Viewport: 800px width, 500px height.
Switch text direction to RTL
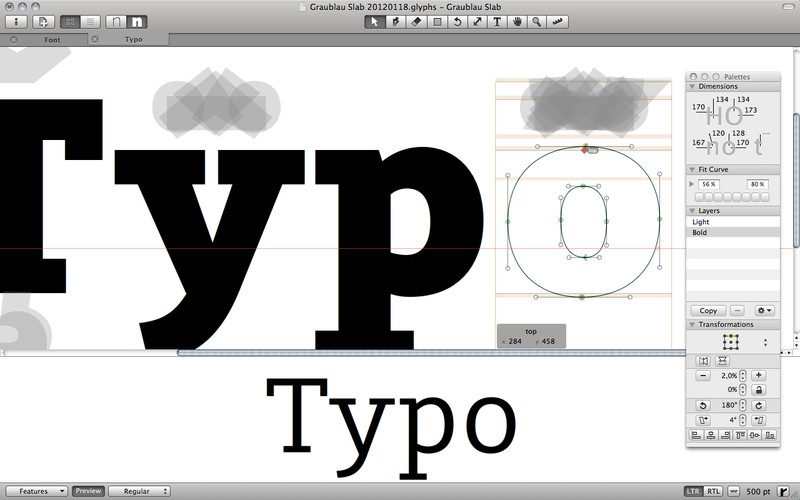(713, 491)
